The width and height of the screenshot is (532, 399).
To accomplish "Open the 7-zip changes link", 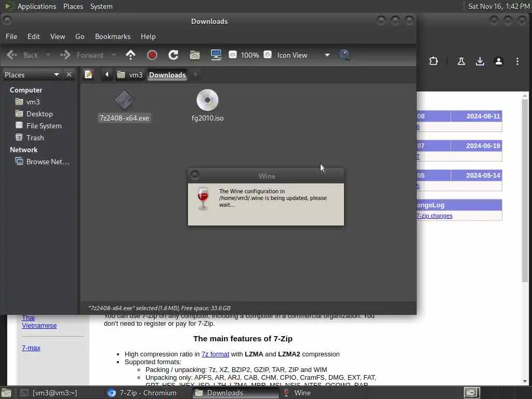I will (x=434, y=216).
